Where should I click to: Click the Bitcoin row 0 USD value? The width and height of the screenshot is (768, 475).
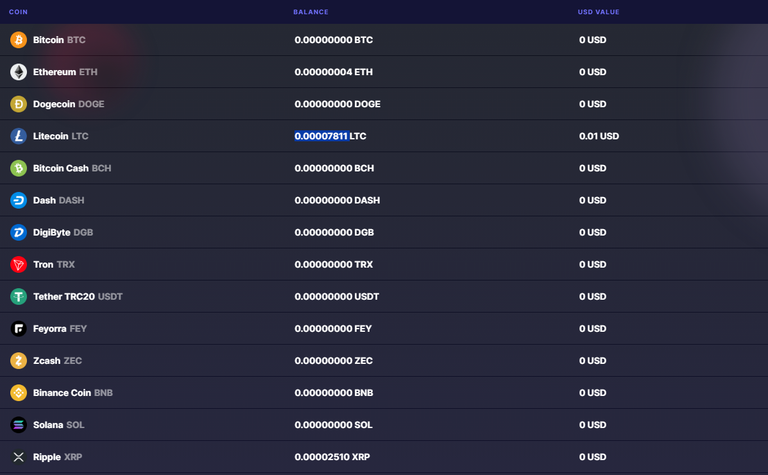click(593, 40)
